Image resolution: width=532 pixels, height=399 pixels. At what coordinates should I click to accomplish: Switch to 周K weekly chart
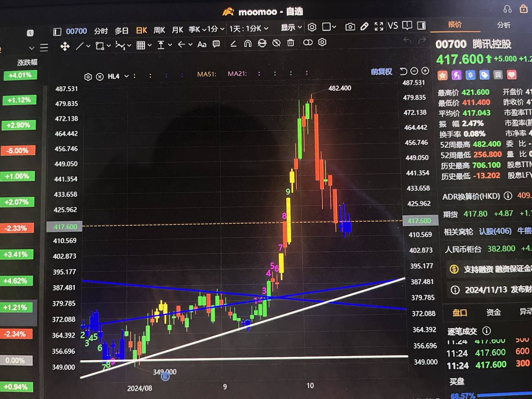159,30
